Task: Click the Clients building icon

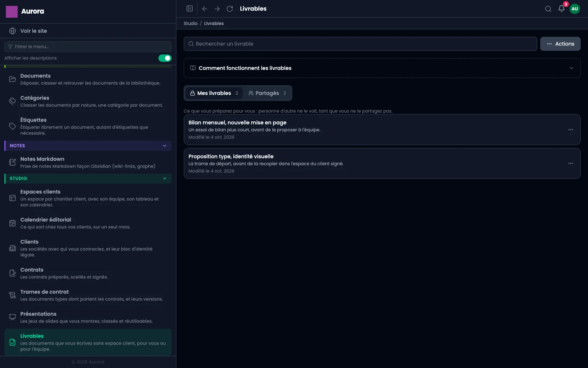Action: coord(12,248)
